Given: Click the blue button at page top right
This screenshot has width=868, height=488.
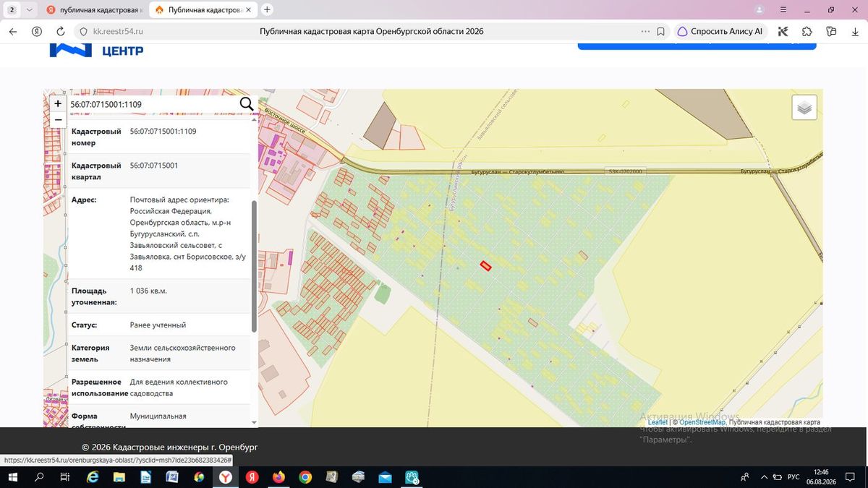Looking at the screenshot, I should click(x=697, y=46).
